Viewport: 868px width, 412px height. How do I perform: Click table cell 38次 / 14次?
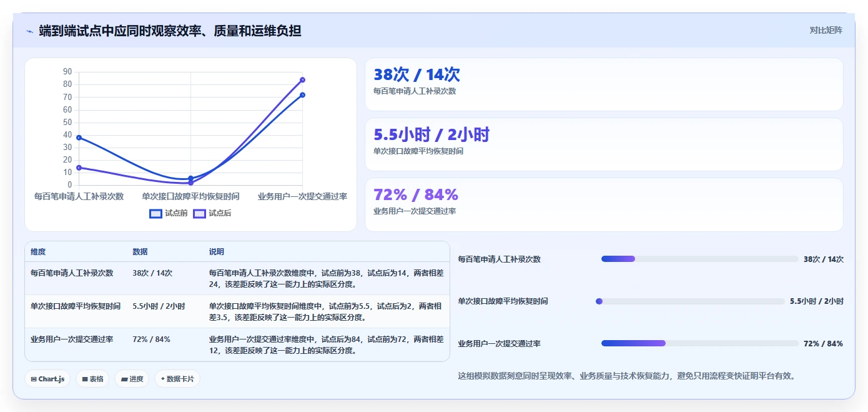click(x=152, y=273)
